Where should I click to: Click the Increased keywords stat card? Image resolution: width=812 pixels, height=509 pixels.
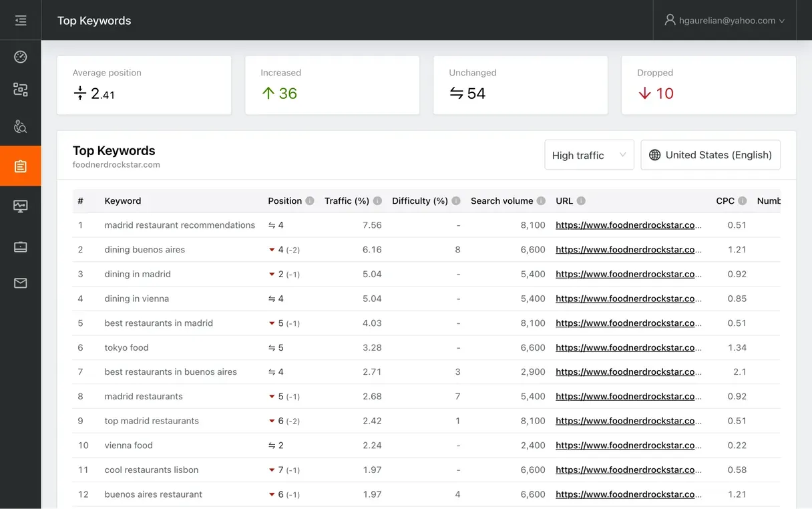point(332,85)
